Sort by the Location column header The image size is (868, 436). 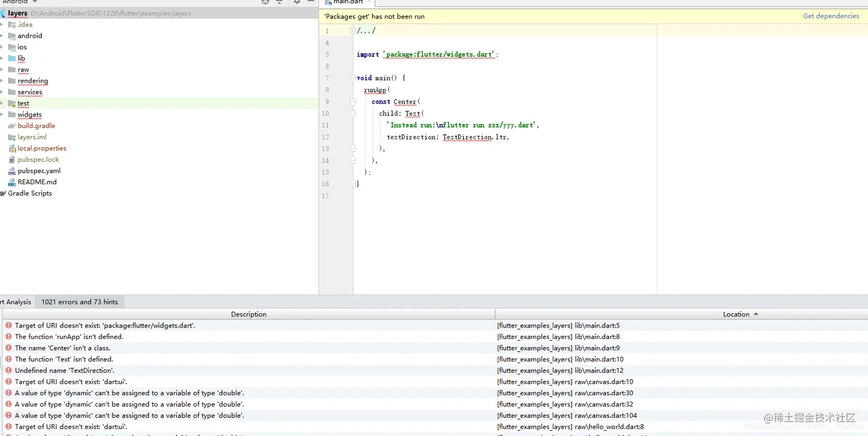[681, 314]
